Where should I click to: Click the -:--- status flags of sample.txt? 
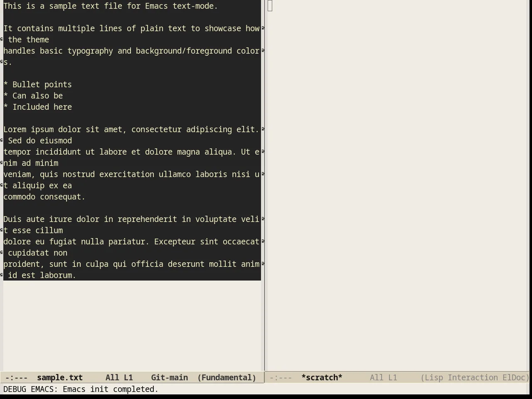pyautogui.click(x=17, y=377)
